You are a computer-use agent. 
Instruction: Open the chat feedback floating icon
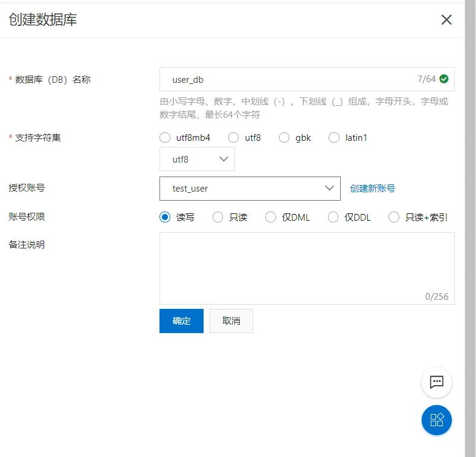tap(437, 382)
